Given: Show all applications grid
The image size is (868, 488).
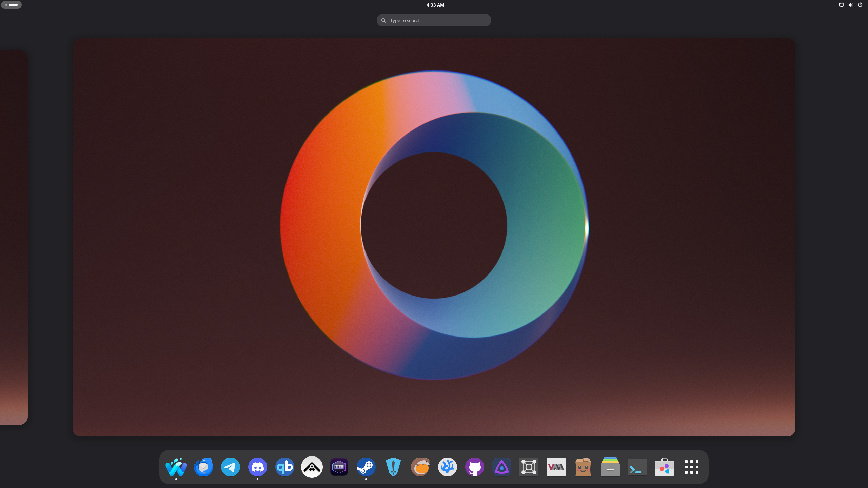Looking at the screenshot, I should click(691, 467).
